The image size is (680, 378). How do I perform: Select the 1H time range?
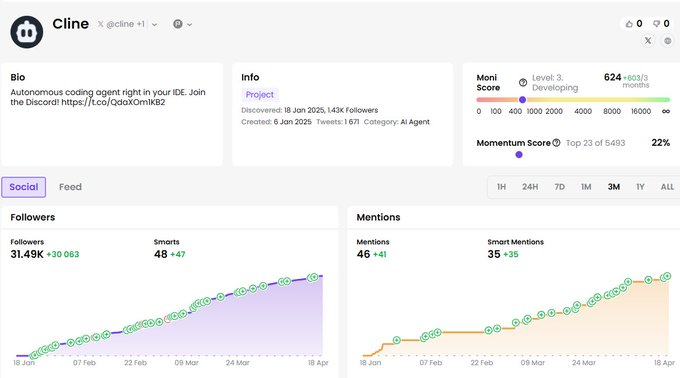pyautogui.click(x=501, y=187)
